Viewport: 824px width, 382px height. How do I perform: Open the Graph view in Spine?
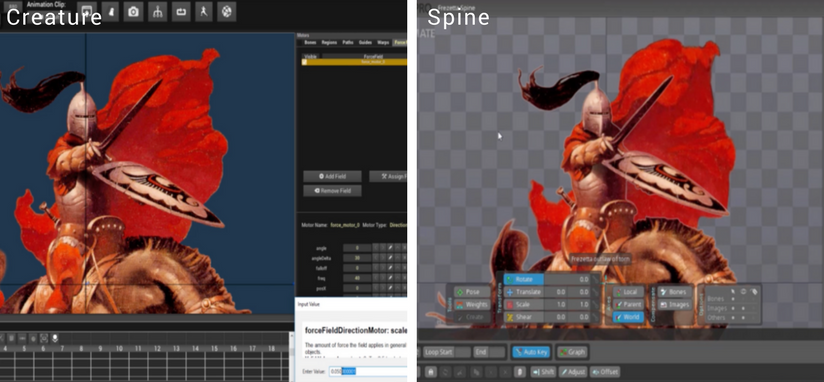point(572,352)
